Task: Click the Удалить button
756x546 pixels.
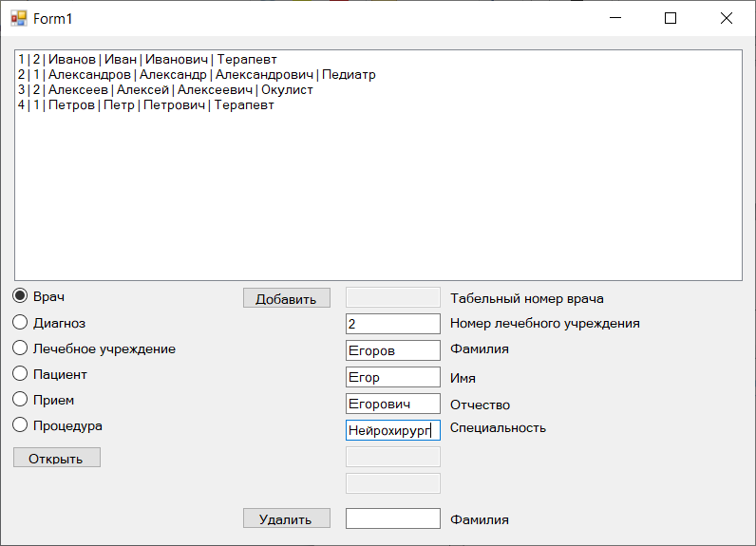Action: (x=287, y=518)
